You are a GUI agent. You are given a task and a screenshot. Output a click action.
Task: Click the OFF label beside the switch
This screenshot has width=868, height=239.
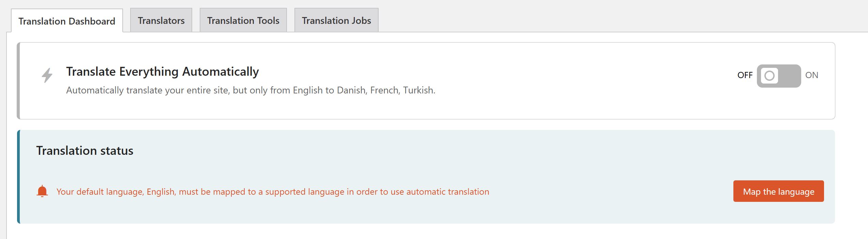click(x=745, y=75)
